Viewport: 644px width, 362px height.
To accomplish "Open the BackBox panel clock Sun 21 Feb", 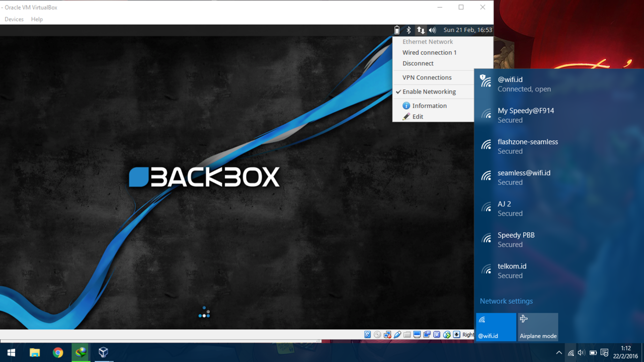I will tap(468, 30).
